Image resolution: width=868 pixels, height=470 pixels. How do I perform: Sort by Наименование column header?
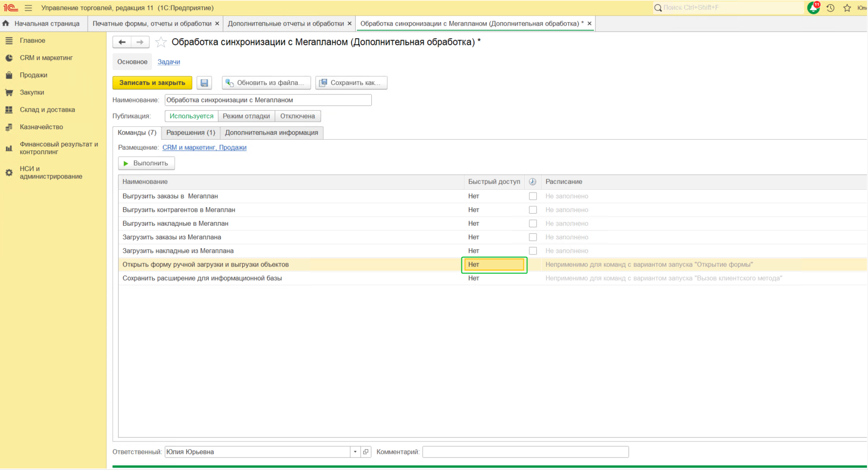(x=291, y=181)
